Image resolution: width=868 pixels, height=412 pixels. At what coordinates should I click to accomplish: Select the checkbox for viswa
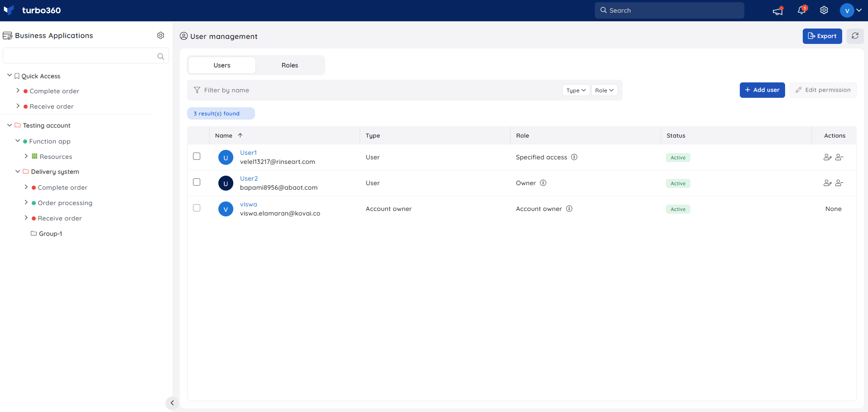pyautogui.click(x=197, y=208)
